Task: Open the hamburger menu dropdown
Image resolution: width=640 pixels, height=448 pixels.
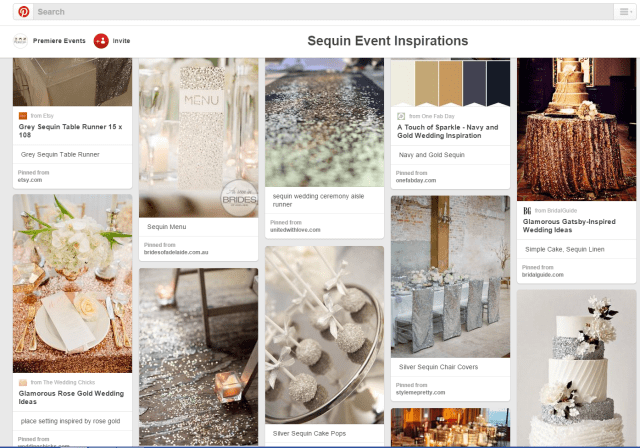Action: 625,12
